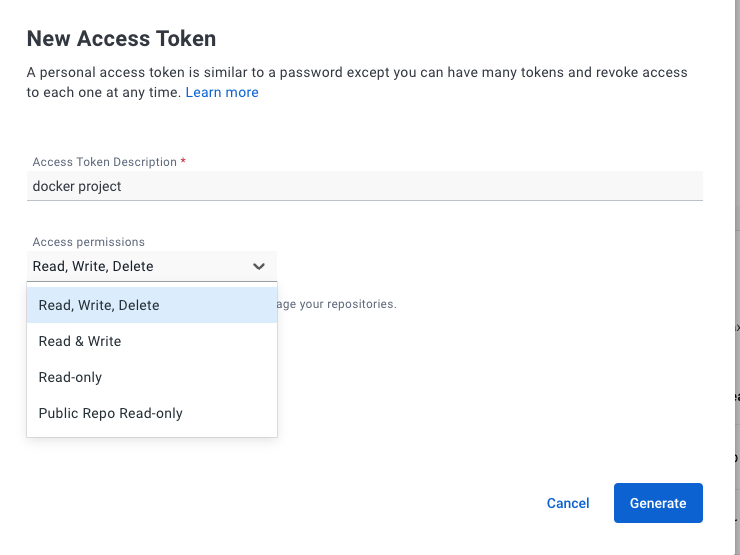The image size is (740, 555).
Task: Click the underline beneath the description field
Action: [x=364, y=200]
